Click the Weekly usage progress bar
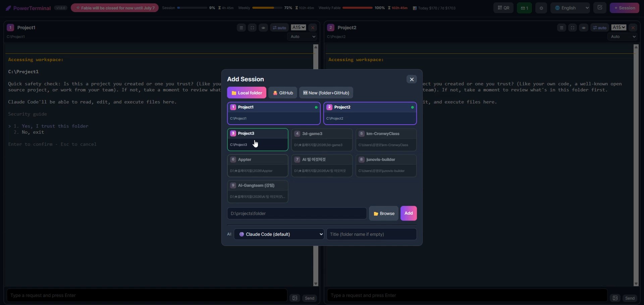This screenshot has height=305, width=644. 267,8
